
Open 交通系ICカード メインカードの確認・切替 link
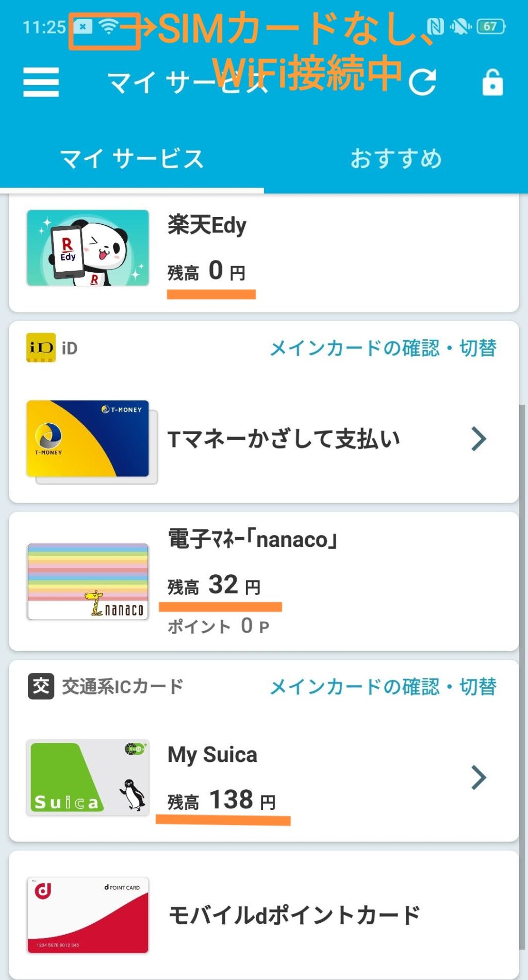383,686
